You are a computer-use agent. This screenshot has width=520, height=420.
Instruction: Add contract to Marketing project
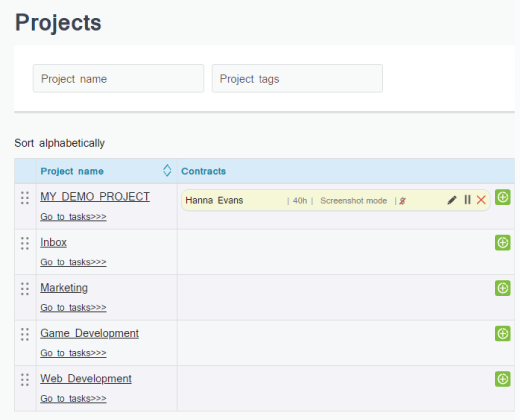click(503, 288)
